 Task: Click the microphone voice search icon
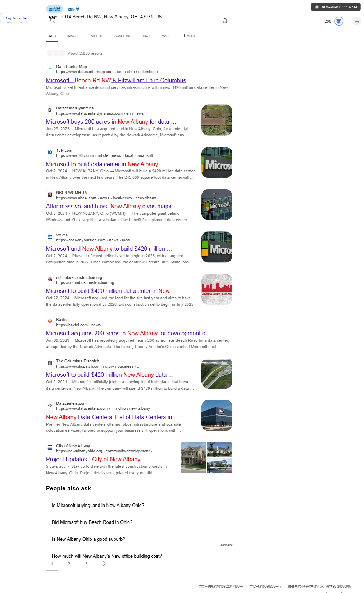pyautogui.click(x=225, y=21)
